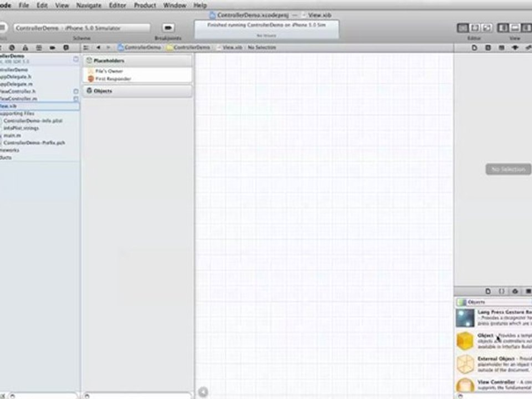This screenshot has height=399, width=532.
Task: Show the Debug navigator
Action: [39, 48]
